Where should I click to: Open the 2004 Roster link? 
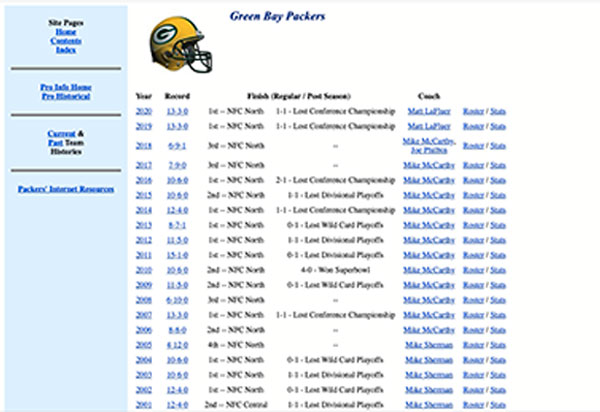(474, 360)
